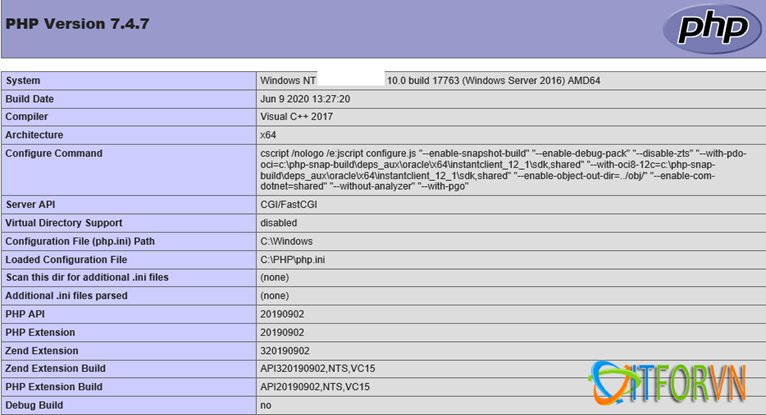Click the PHP API value 20190902
Viewport: 766px width, 415px height.
(x=285, y=314)
